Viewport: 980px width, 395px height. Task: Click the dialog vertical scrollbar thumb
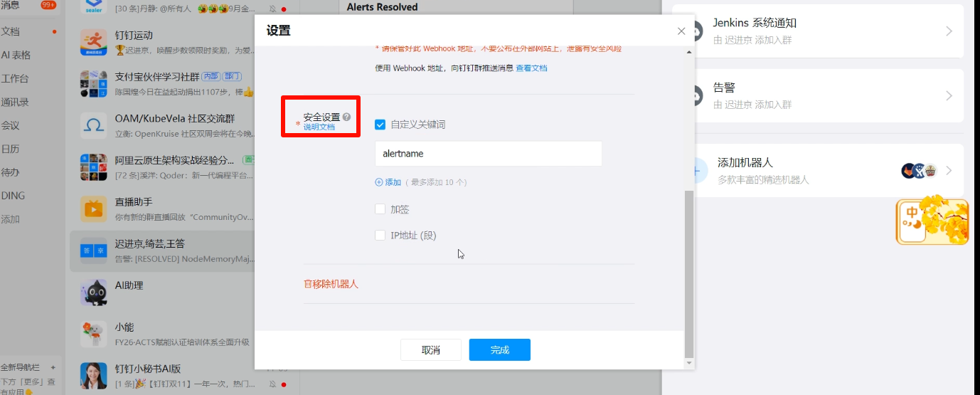point(688,274)
